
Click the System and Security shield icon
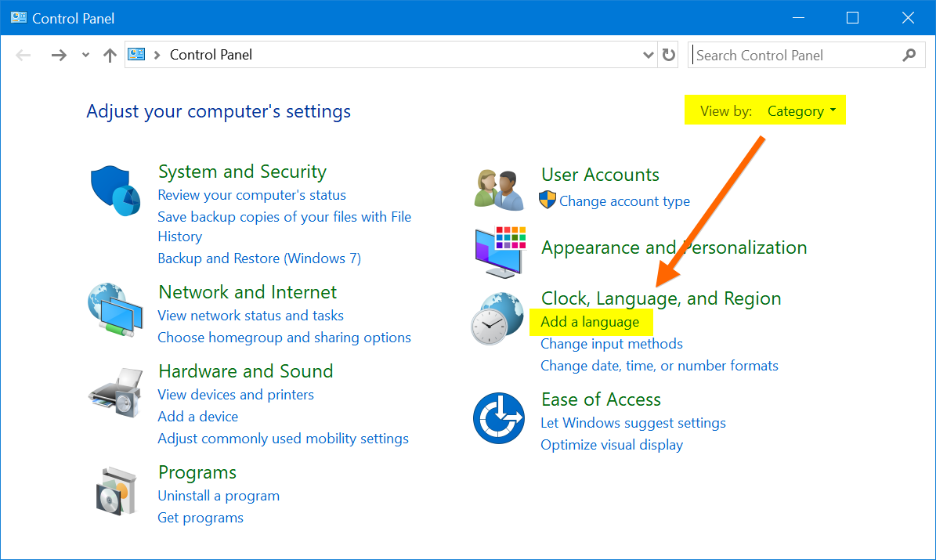(x=115, y=193)
